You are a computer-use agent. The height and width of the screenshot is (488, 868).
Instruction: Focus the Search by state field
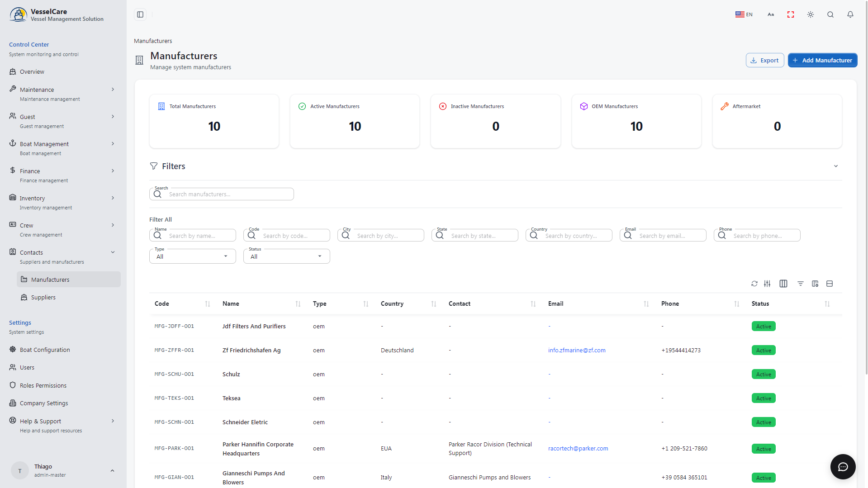(x=475, y=235)
